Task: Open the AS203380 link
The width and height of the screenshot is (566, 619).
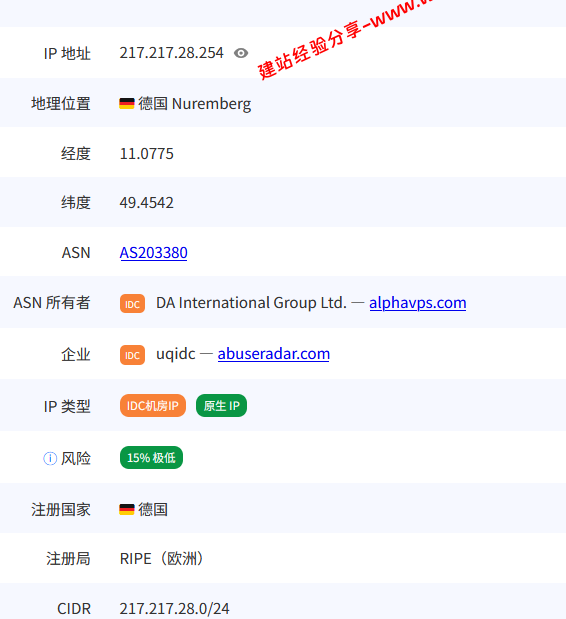Action: coord(154,253)
